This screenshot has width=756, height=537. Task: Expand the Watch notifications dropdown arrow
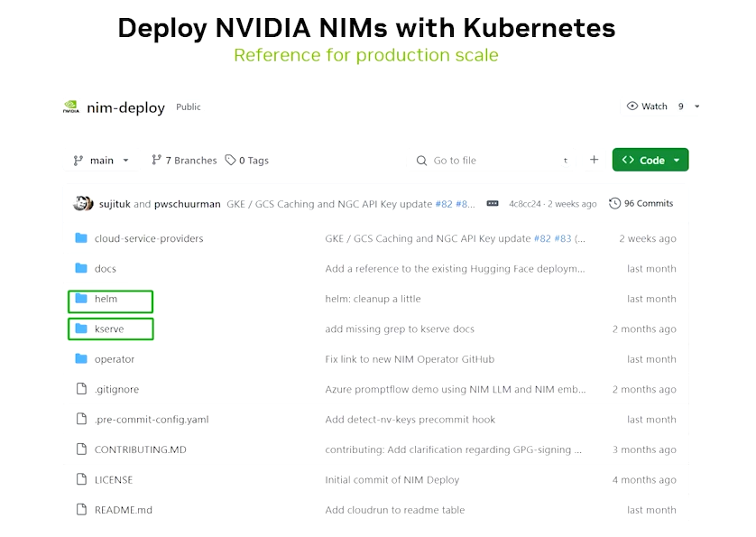[697, 106]
